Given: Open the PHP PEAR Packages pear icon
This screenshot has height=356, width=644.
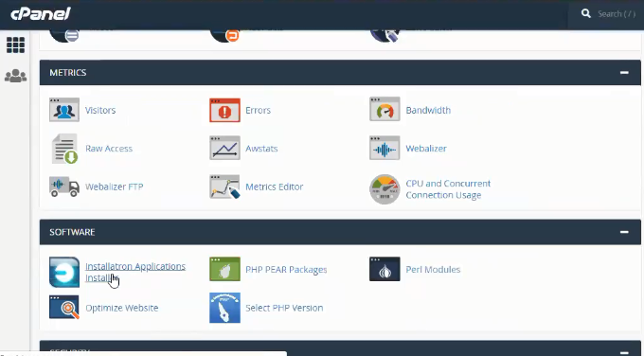Looking at the screenshot, I should (224, 269).
